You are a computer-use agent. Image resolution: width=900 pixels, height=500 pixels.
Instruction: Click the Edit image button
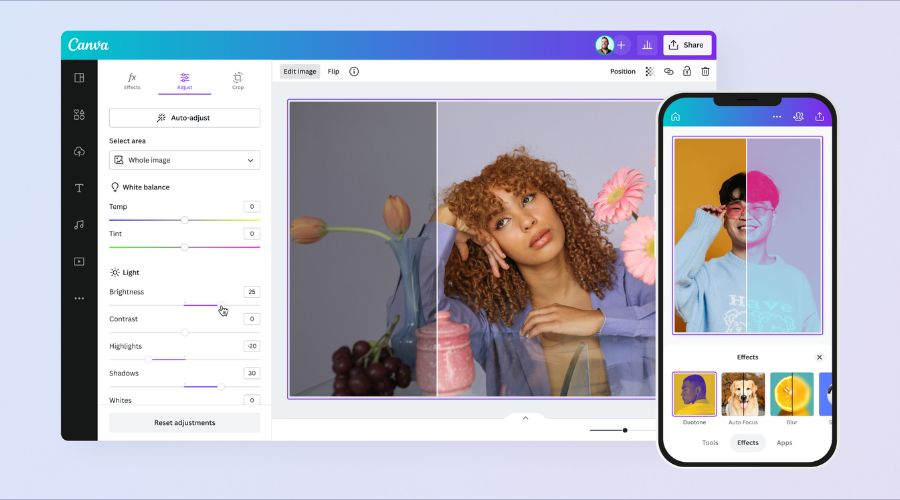[x=300, y=72]
